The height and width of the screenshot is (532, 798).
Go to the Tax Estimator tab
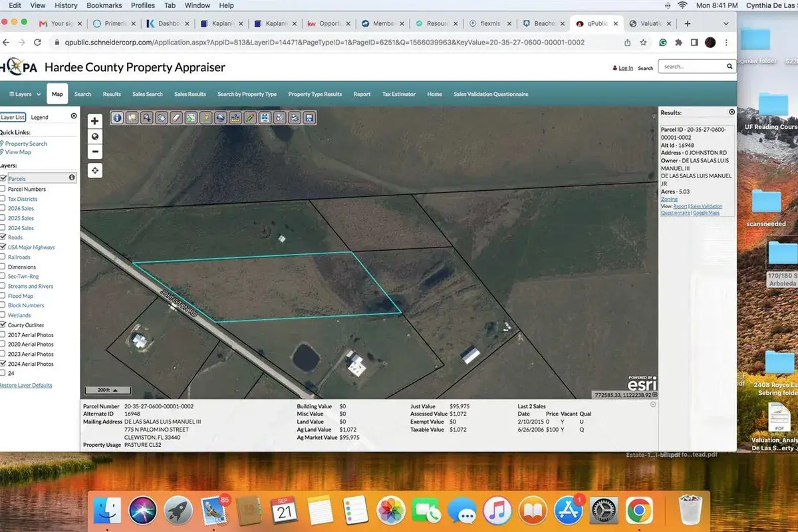pyautogui.click(x=398, y=94)
